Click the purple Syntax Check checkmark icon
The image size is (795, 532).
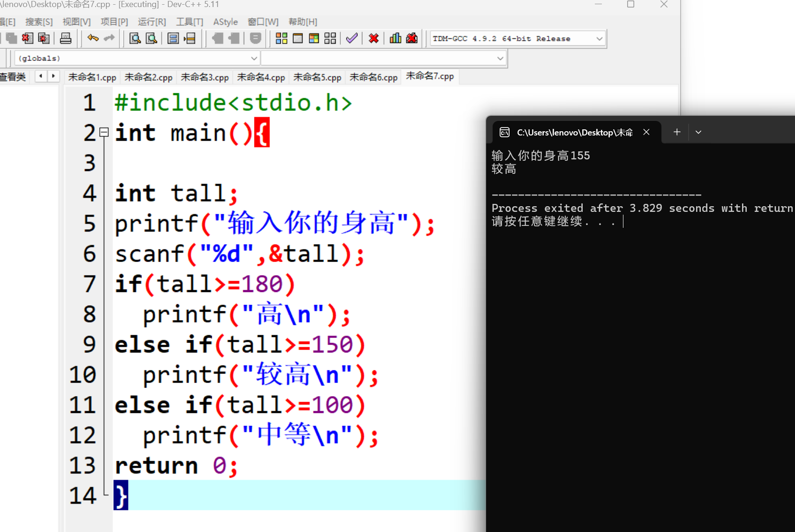(x=352, y=38)
